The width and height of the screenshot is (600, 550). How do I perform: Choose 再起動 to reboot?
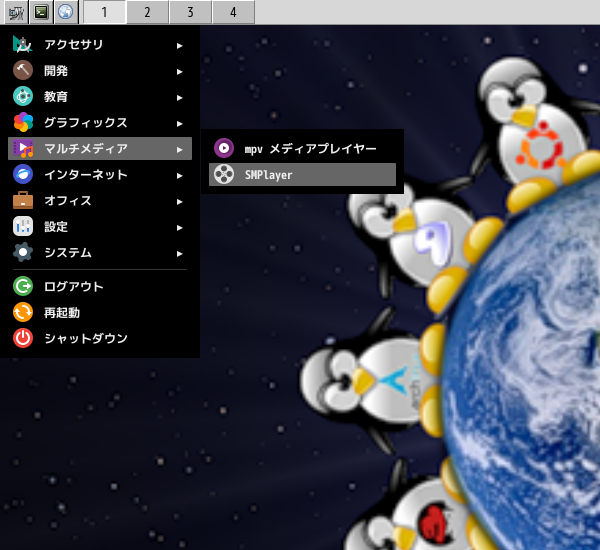(100, 312)
